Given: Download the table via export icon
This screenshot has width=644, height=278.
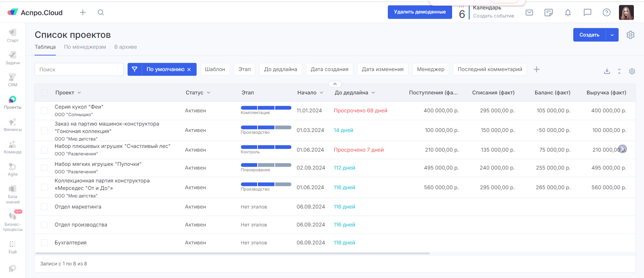Looking at the screenshot, I should (x=607, y=71).
